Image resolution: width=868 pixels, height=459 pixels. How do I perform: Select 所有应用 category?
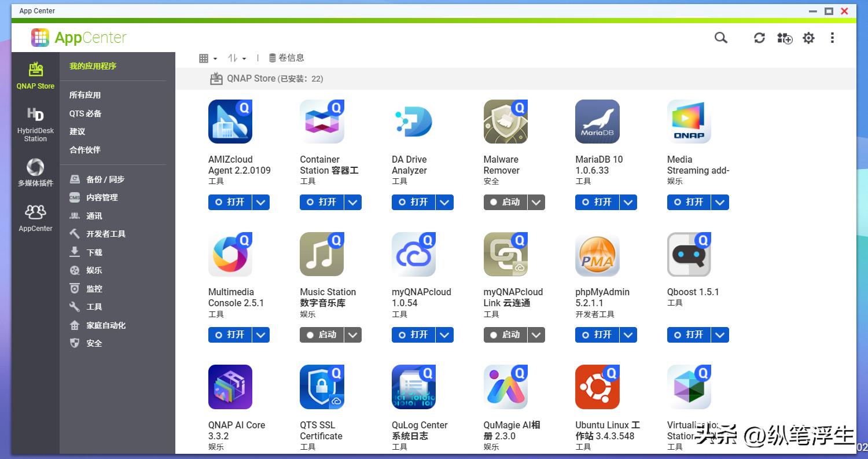[x=85, y=95]
